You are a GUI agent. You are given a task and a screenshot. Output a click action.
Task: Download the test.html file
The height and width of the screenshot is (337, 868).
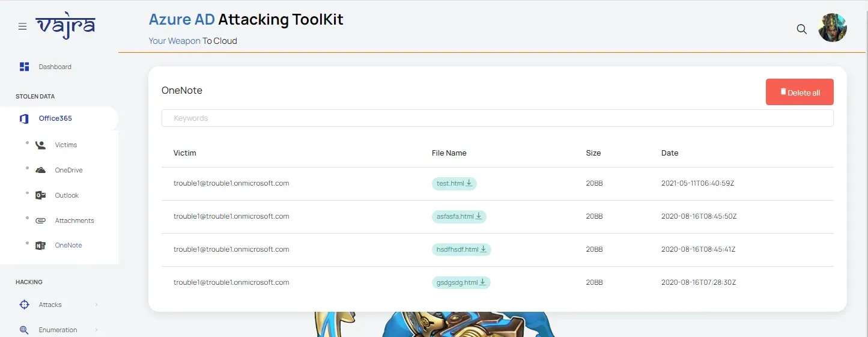pyautogui.click(x=454, y=184)
